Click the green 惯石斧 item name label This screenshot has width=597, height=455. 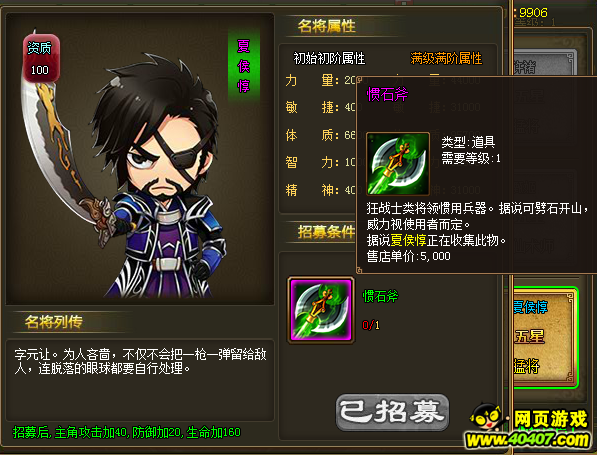380,296
